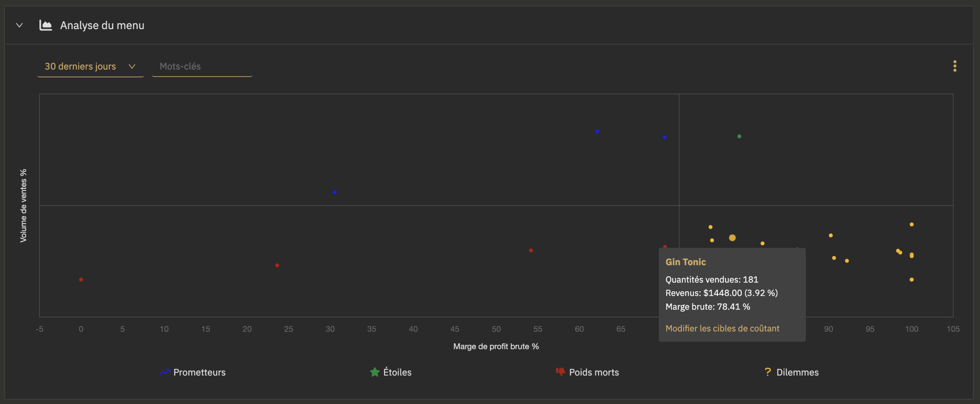Click the Dilemmes question mark icon
Screen dimensions: 980x404
[x=767, y=372]
